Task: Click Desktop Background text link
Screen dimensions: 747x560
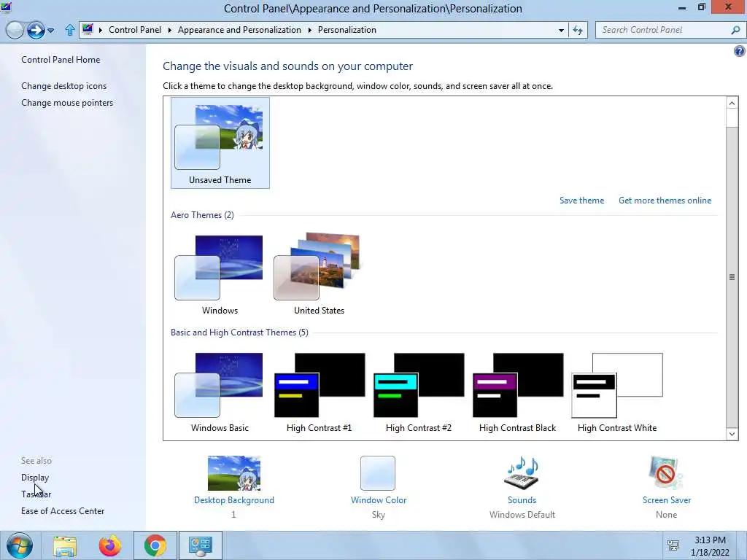Action: click(x=234, y=500)
